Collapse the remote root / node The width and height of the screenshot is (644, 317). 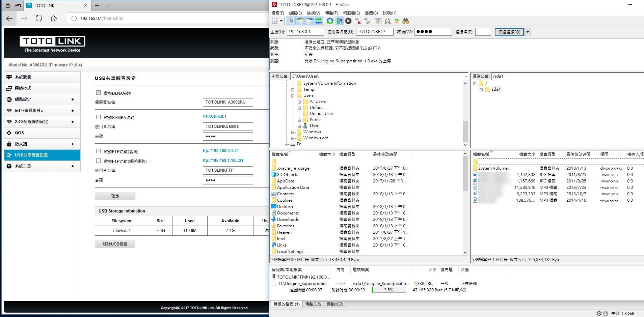click(475, 84)
